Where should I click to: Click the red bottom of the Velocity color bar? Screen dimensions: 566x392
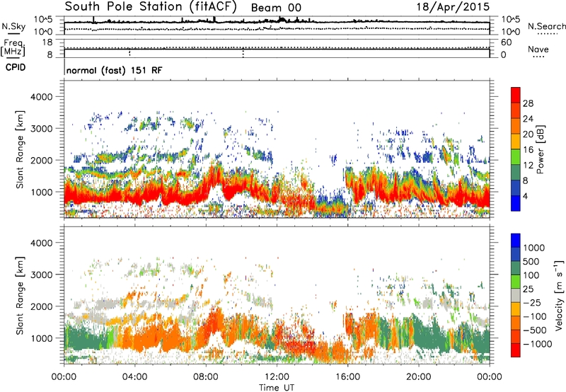click(516, 350)
